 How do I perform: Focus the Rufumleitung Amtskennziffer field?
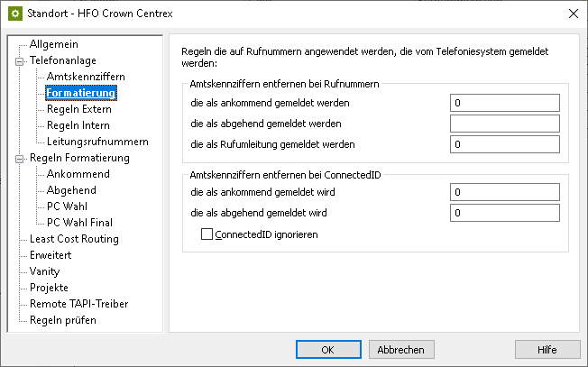point(504,144)
